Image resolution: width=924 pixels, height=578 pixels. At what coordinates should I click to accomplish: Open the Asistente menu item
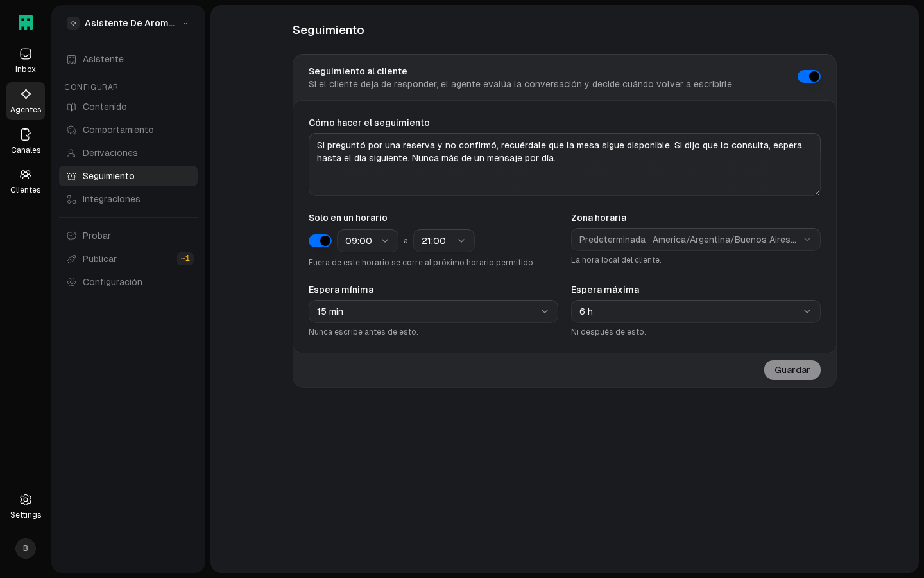pos(128,59)
